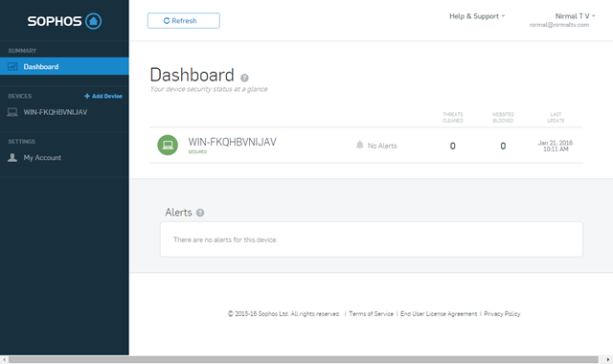Screen dimensions: 613x364
Task: Click 'There are no alerts for this device' text
Action: (226, 239)
